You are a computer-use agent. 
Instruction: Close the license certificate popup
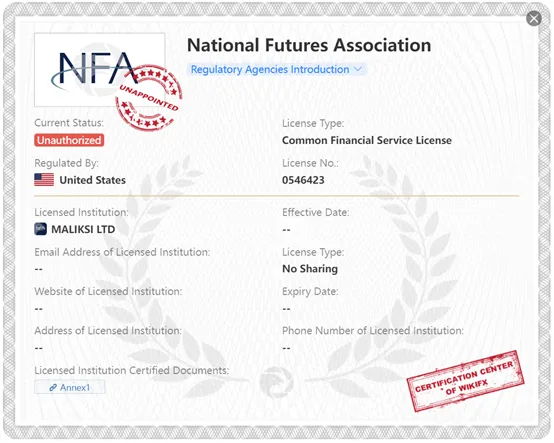pos(534,18)
